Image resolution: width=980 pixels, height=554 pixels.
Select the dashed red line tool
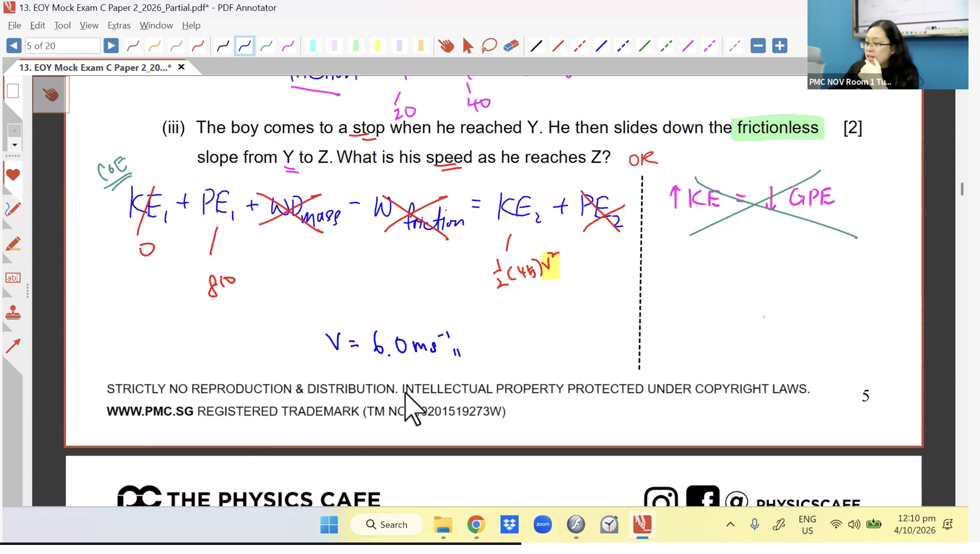[x=580, y=46]
